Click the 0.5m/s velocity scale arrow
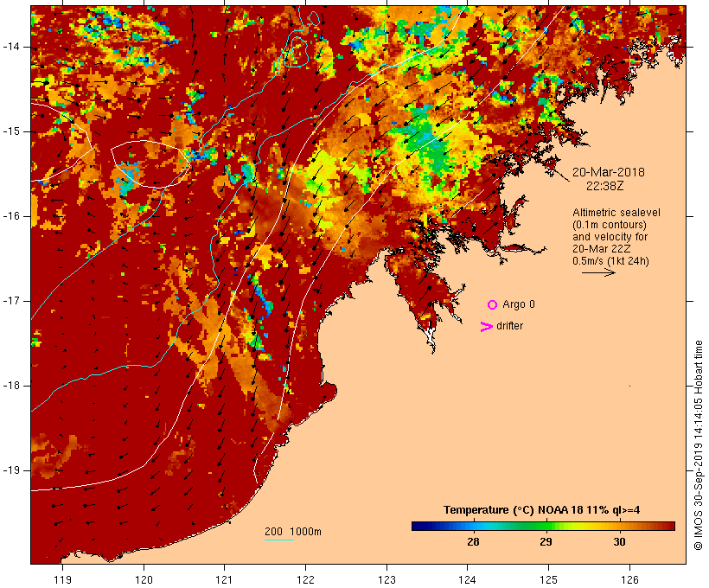 point(598,272)
